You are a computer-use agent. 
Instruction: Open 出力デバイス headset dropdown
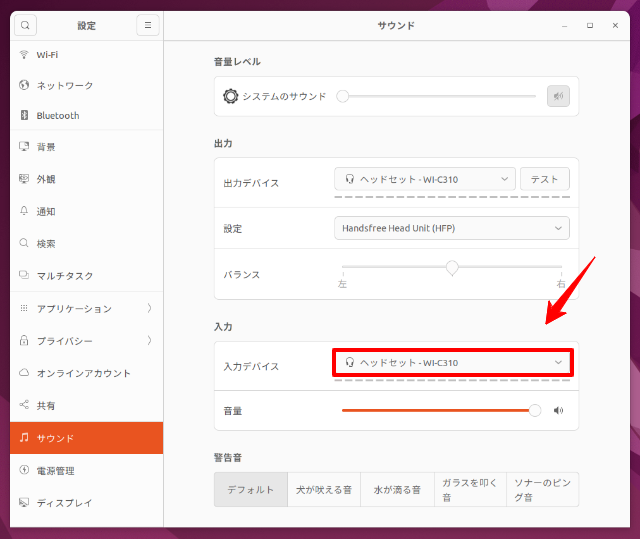[x=425, y=179]
